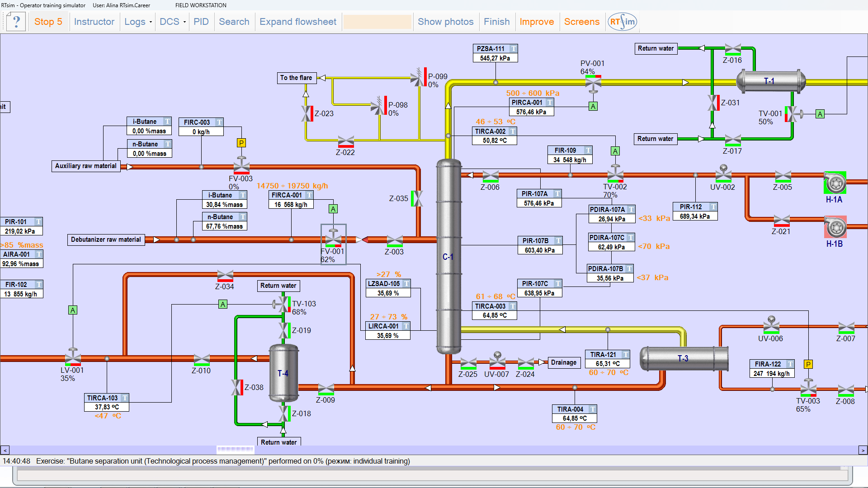This screenshot has width=868, height=488.
Task: Open the help question mark icon
Action: (16, 21)
